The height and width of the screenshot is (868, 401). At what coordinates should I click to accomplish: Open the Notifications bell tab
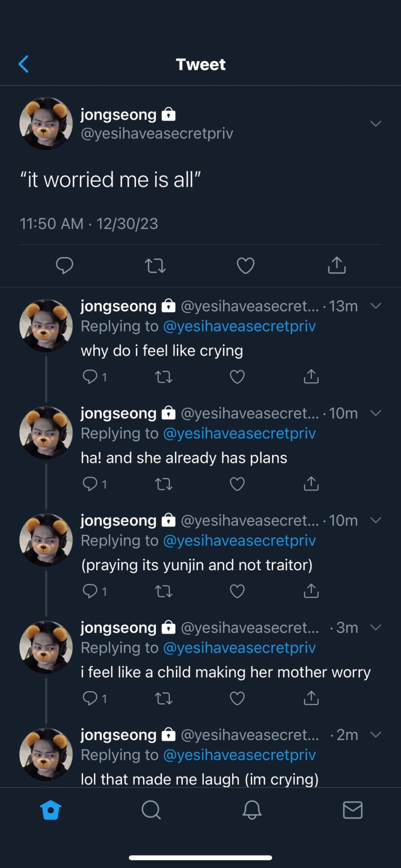point(252,810)
